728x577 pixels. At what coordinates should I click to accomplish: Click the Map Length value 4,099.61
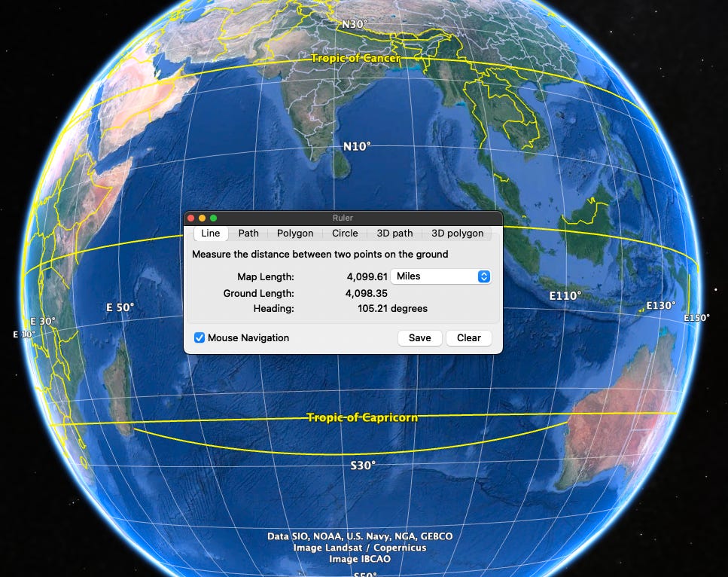(367, 277)
